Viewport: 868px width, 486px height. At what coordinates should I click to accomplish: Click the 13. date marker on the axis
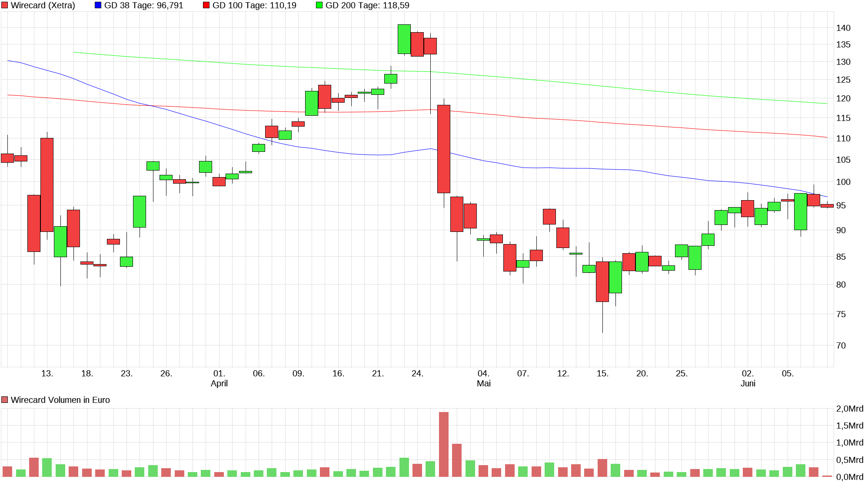47,373
